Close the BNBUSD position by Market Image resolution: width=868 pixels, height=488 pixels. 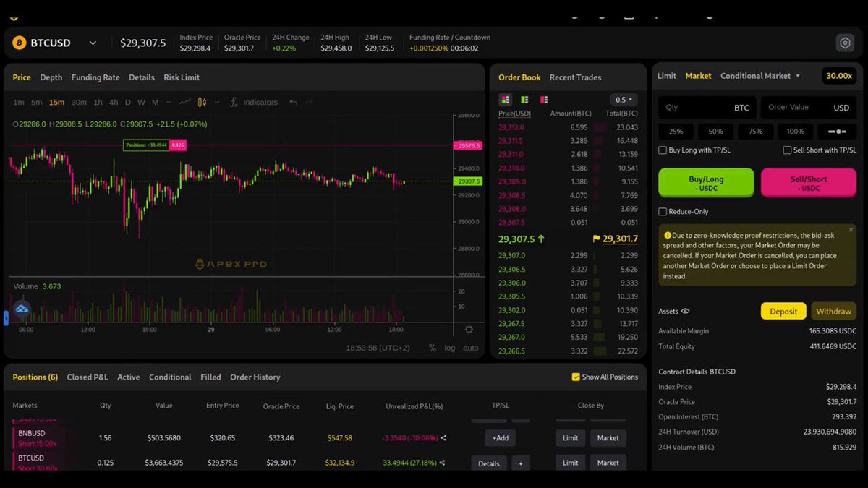click(x=608, y=438)
